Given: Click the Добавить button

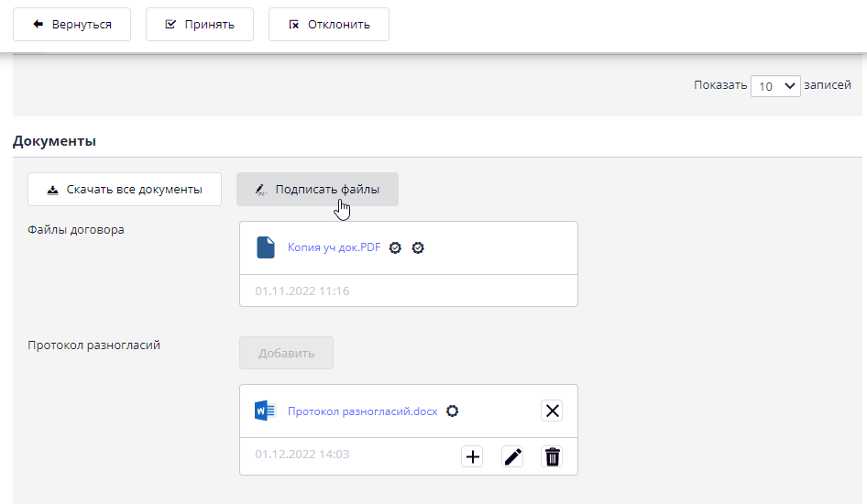Looking at the screenshot, I should [286, 353].
